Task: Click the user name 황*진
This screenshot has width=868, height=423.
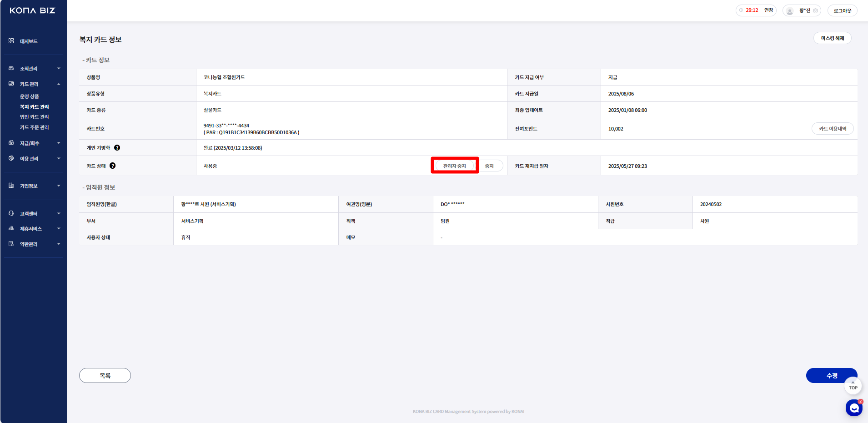Action: point(805,10)
